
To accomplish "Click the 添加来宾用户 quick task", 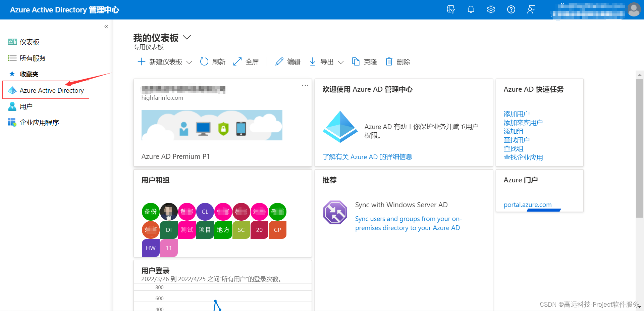I will pos(523,123).
